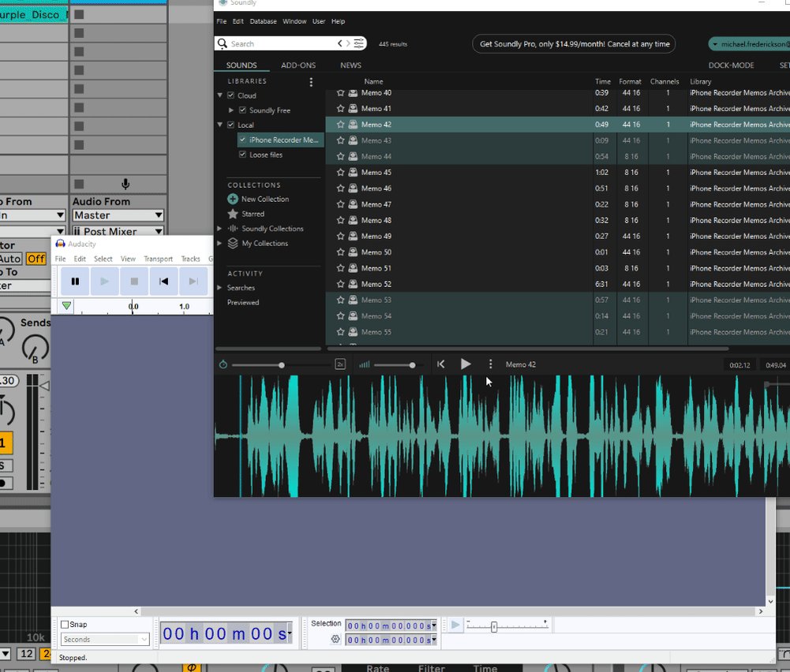
Task: Skip to end in Audacity
Action: point(193,282)
